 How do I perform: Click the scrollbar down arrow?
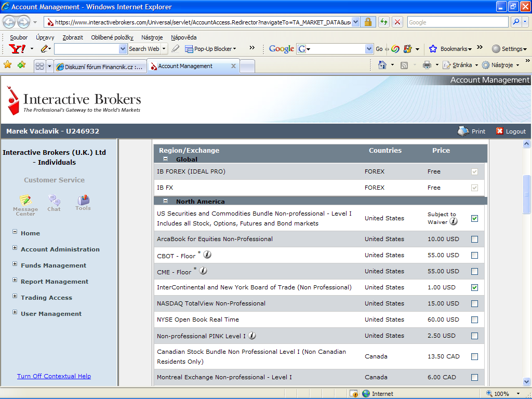coord(527,381)
